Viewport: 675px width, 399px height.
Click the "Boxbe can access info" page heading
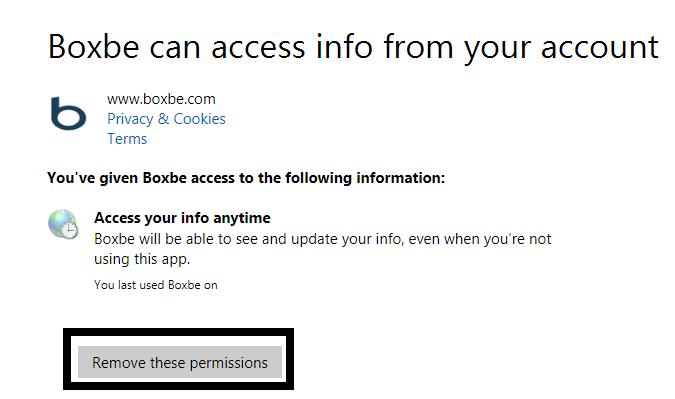(353, 47)
